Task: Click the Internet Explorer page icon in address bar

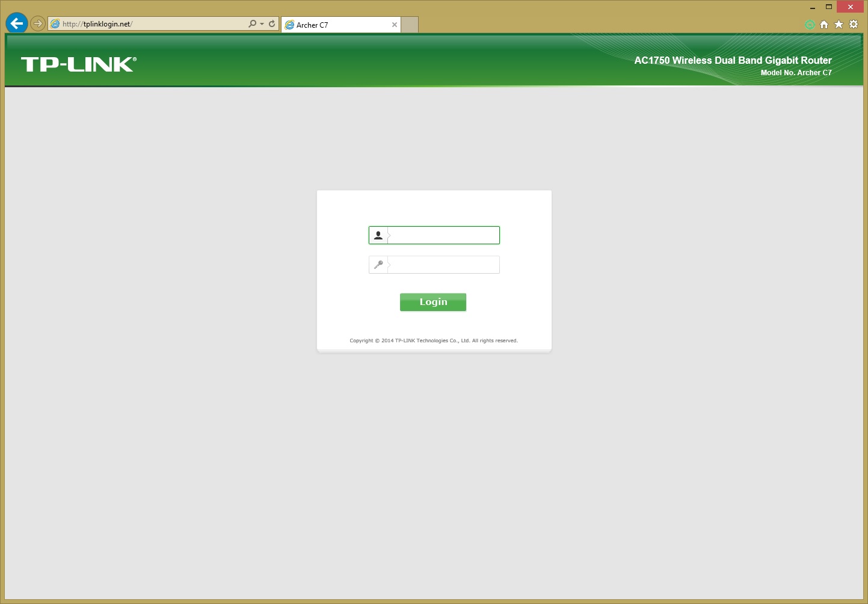Action: (55, 24)
